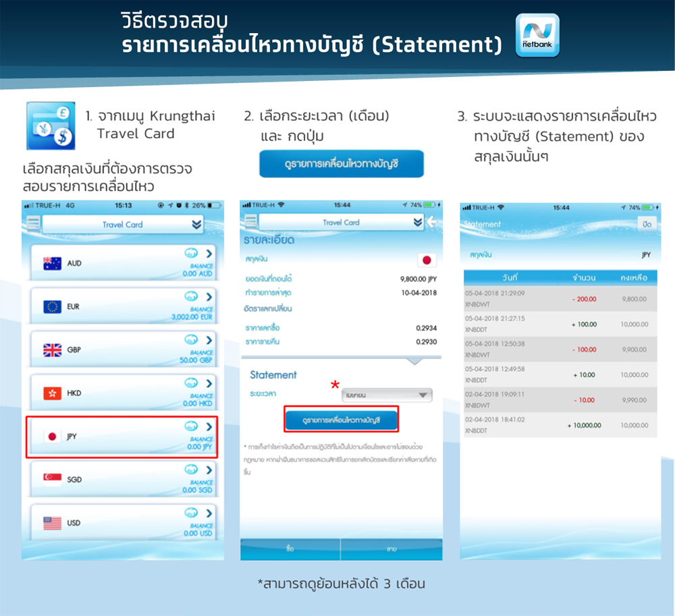Expand the Travel Card dropdown above the currency list
This screenshot has height=616, width=675.
click(x=196, y=225)
